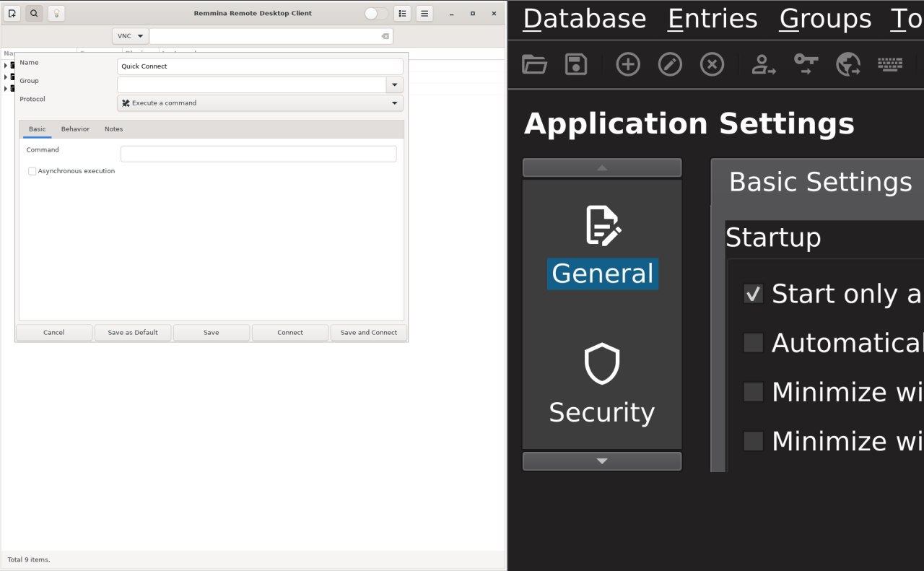
Task: Click the Total 9 items status text
Action: point(29,559)
